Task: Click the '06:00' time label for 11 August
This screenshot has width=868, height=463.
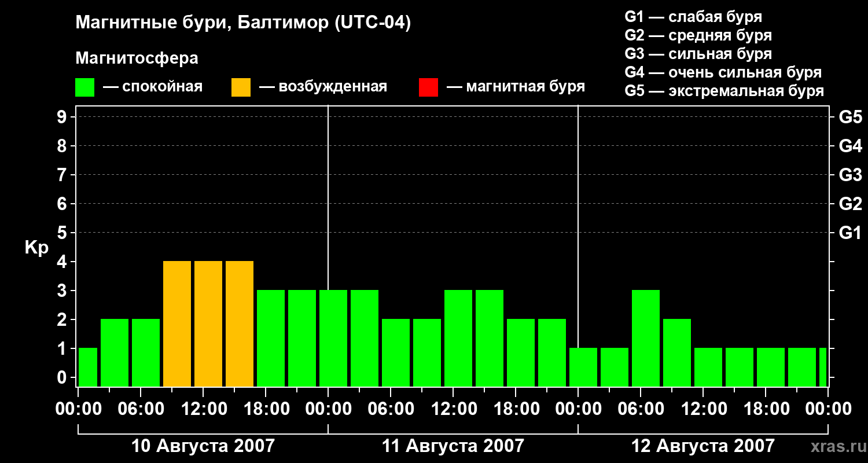Action: click(391, 409)
